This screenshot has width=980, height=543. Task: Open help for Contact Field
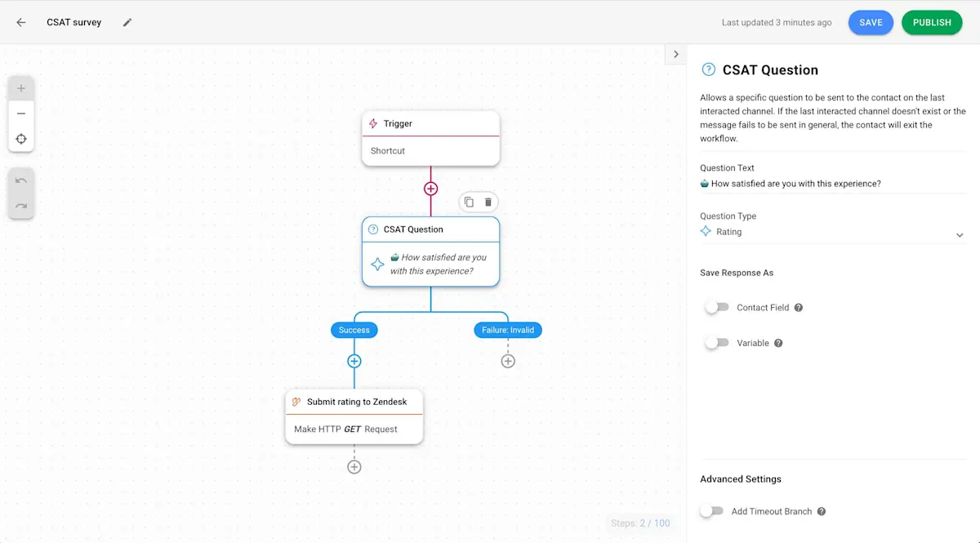[800, 308]
